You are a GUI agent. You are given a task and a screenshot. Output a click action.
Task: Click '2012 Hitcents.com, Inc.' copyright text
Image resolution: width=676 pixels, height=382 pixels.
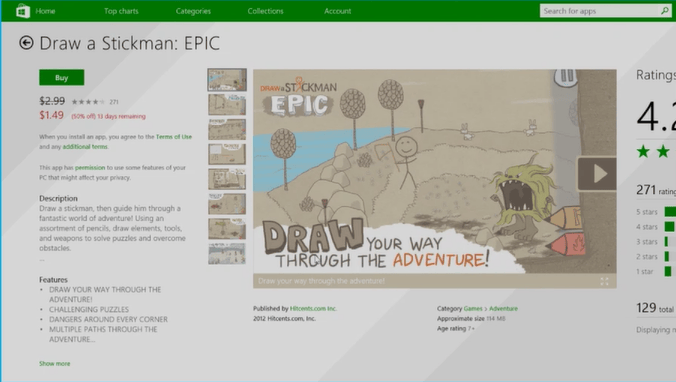285,319
